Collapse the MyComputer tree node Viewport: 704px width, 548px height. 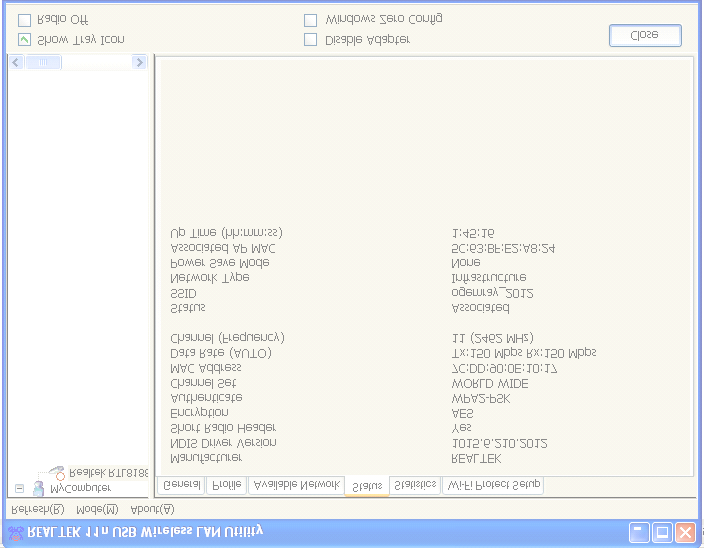coord(19,488)
